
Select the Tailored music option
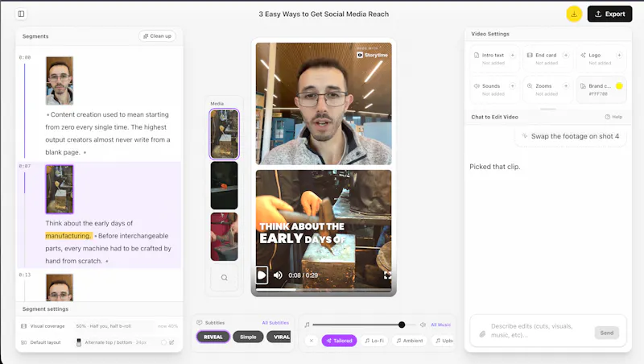[x=339, y=341]
